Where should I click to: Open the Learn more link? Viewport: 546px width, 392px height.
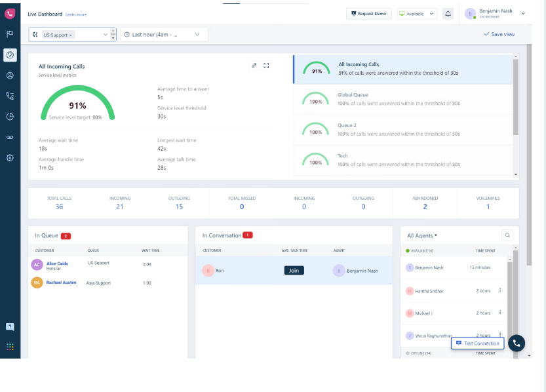coord(76,14)
